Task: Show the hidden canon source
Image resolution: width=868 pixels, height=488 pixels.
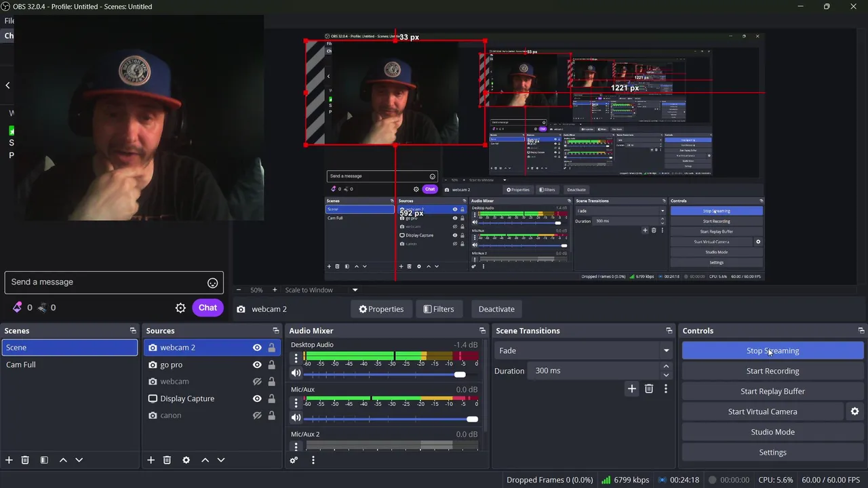Action: coord(257,415)
